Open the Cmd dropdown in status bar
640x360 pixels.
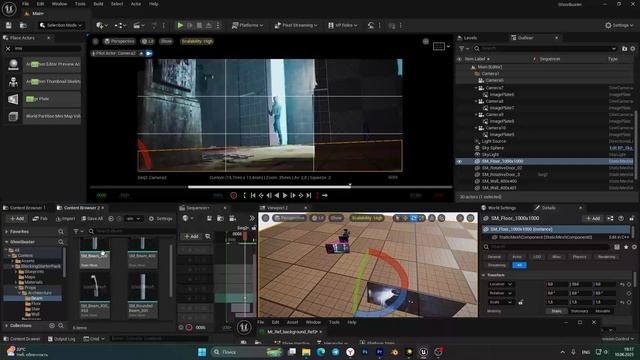[94, 339]
